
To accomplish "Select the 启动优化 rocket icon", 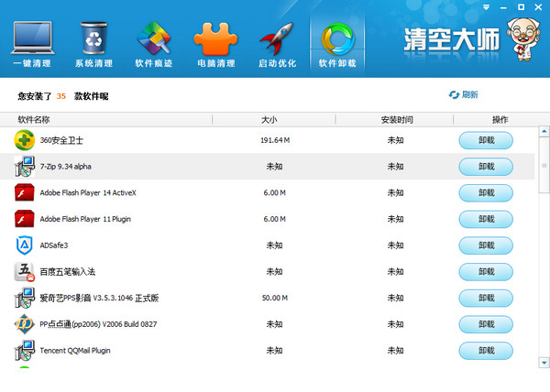I will 277,38.
